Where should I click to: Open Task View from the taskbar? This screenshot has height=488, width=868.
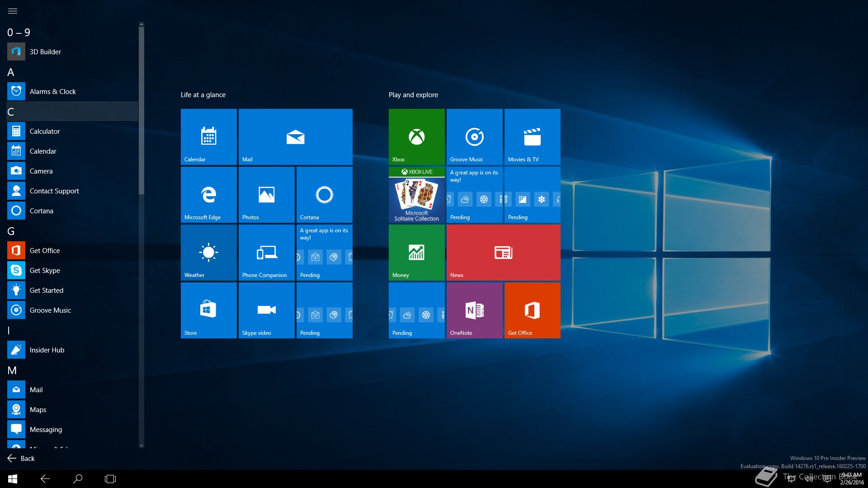[110, 479]
